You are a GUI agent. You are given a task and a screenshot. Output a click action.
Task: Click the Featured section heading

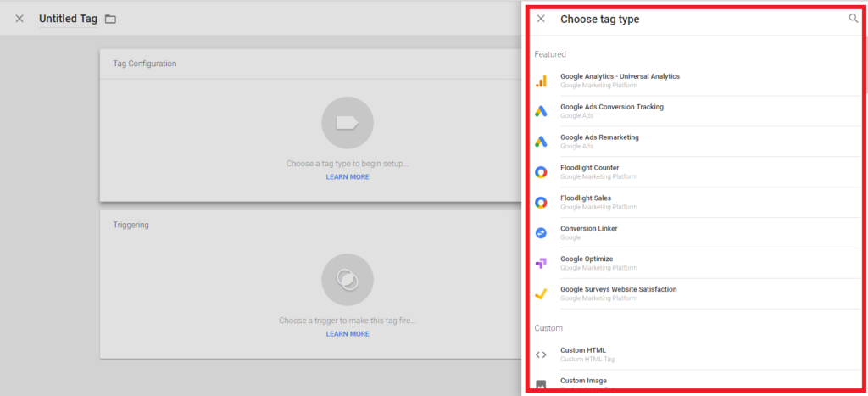[x=550, y=54]
